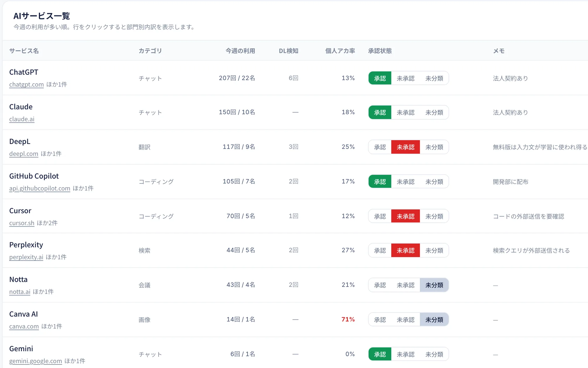Click the DeepL memo about 無料版
588x368 pixels.
click(540, 147)
